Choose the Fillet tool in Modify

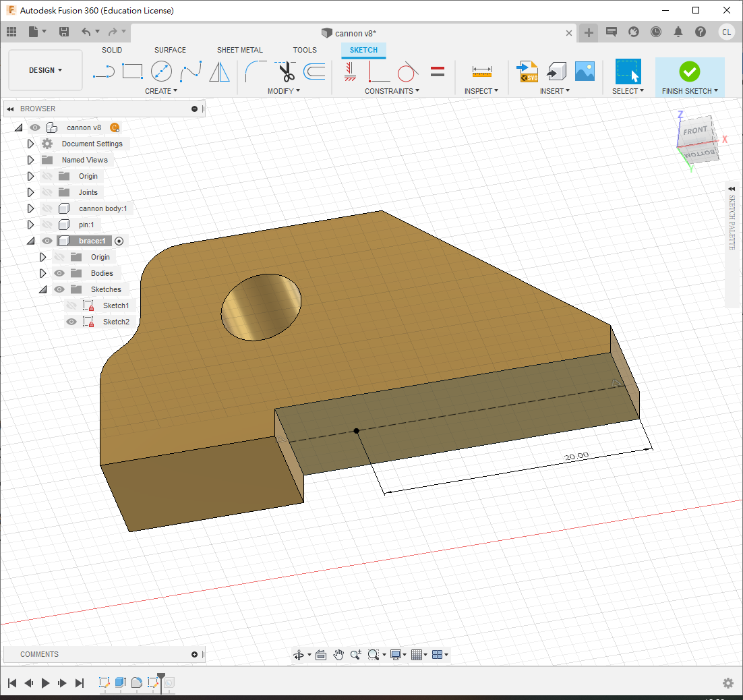point(255,71)
